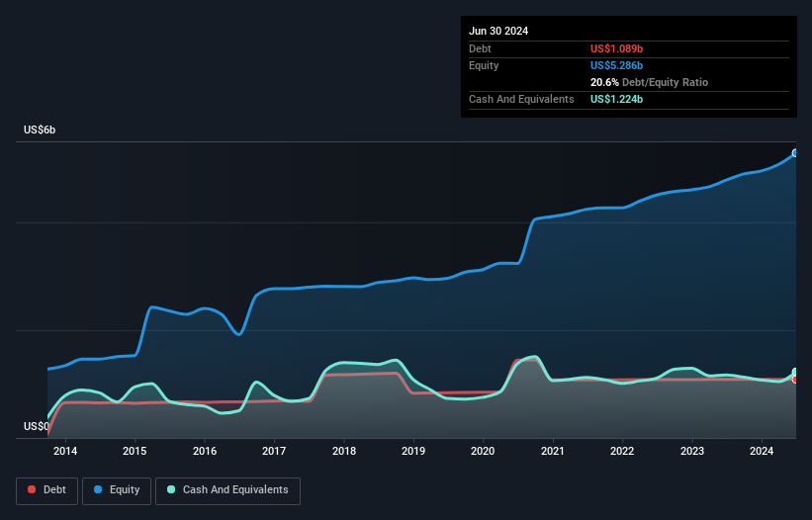Image resolution: width=812 pixels, height=520 pixels.
Task: Click the US$0 y-axis label
Action: pyautogui.click(x=37, y=426)
